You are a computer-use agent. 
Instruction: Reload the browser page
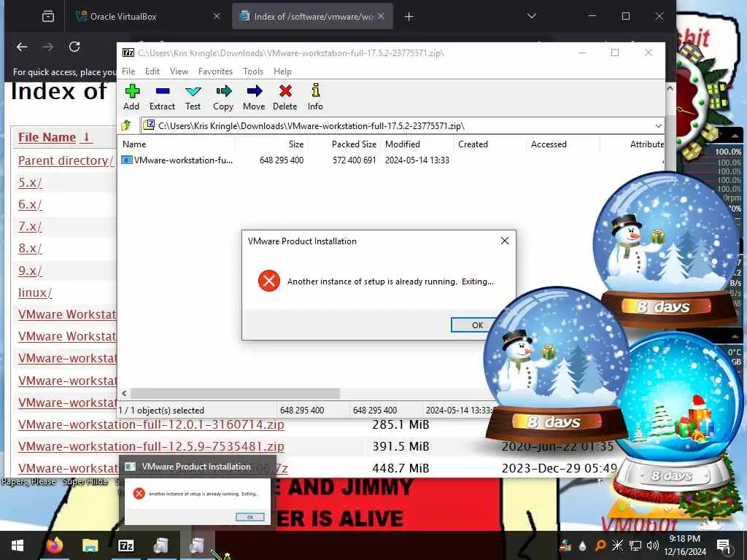click(x=74, y=47)
